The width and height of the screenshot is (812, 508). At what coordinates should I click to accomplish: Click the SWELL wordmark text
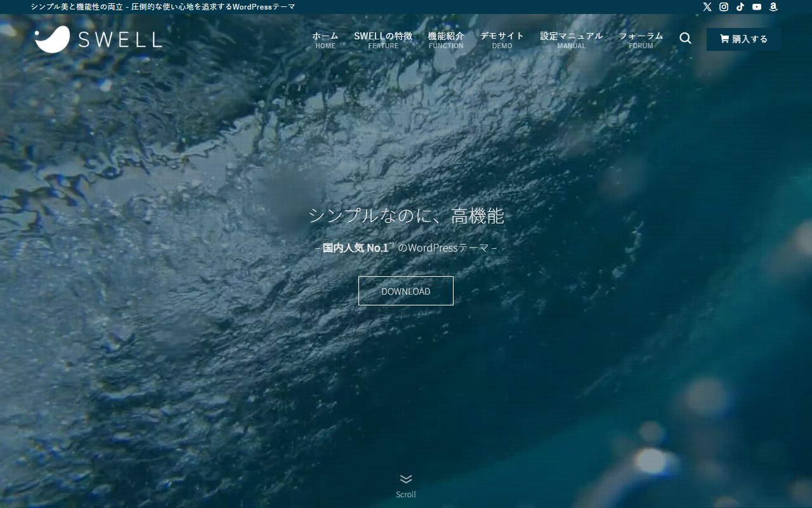(119, 39)
